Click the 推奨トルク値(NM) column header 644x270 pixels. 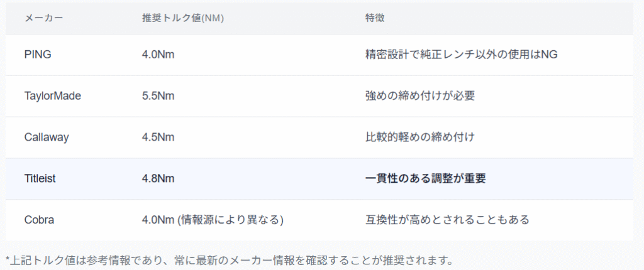[183, 18]
